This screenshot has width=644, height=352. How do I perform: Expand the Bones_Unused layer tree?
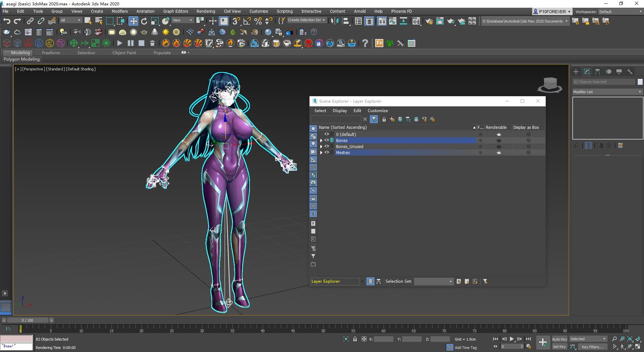[321, 146]
